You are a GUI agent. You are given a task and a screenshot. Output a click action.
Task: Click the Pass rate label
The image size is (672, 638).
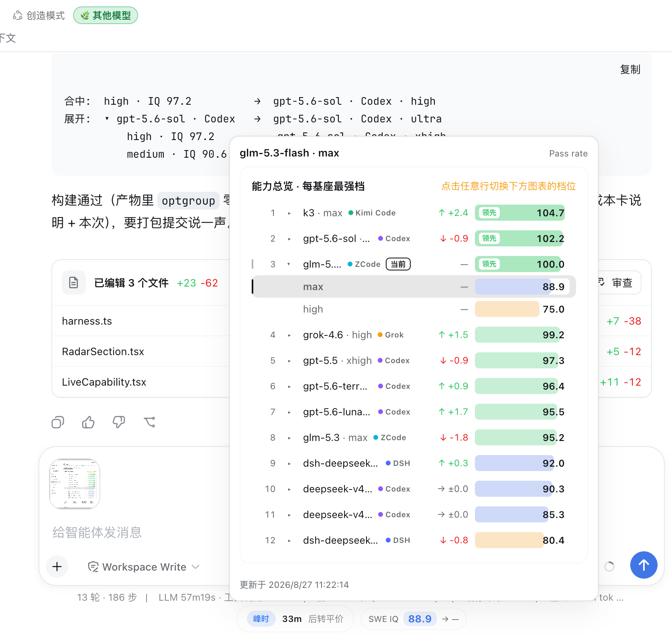pos(568,153)
